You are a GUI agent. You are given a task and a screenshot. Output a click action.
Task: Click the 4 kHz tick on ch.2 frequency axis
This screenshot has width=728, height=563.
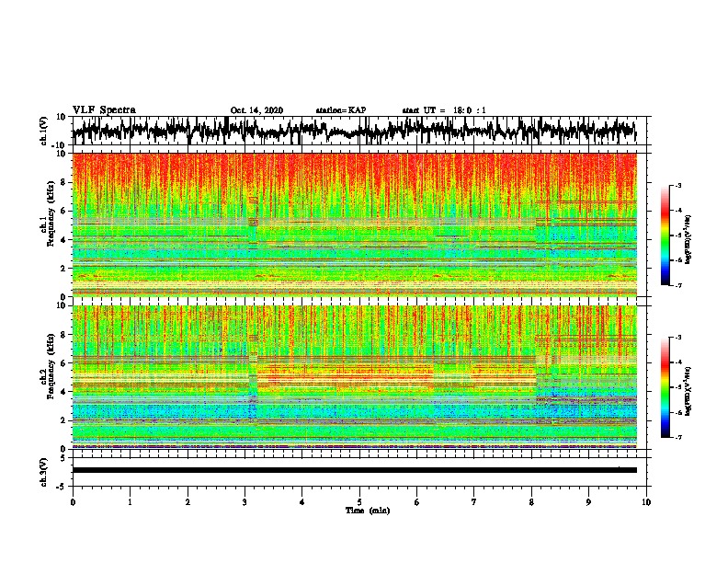click(x=63, y=392)
